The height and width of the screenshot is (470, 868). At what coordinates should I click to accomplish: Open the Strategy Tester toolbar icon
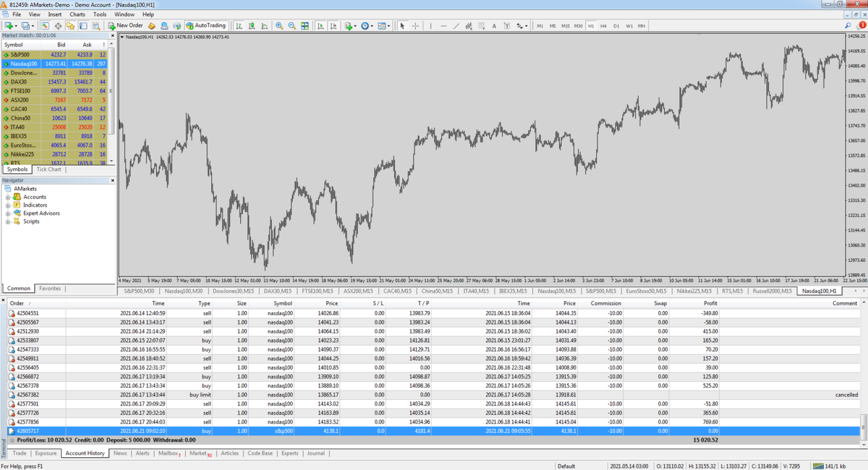96,26
